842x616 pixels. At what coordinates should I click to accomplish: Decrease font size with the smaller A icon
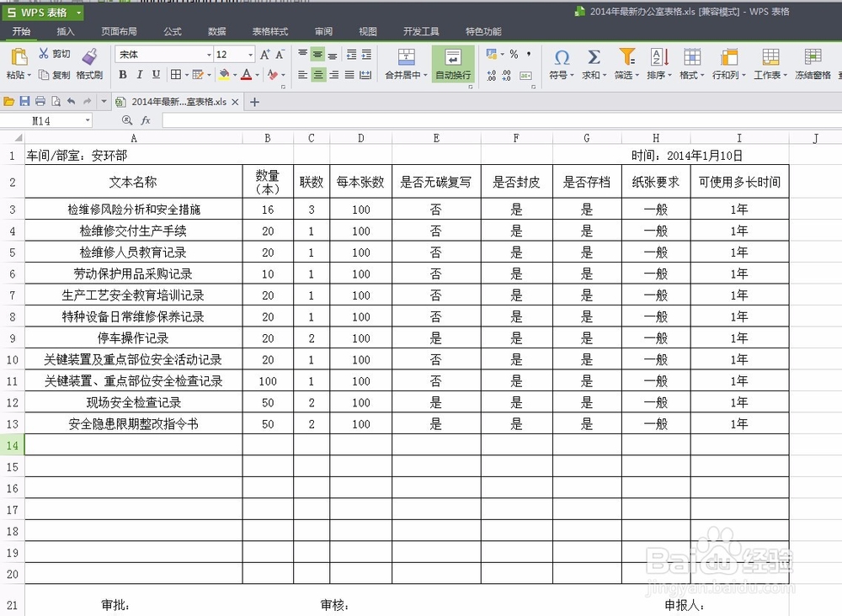[280, 54]
